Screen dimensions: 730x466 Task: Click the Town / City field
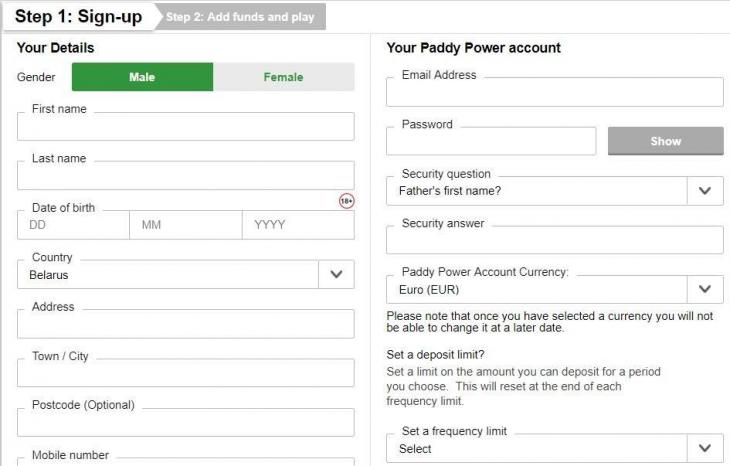pyautogui.click(x=186, y=373)
